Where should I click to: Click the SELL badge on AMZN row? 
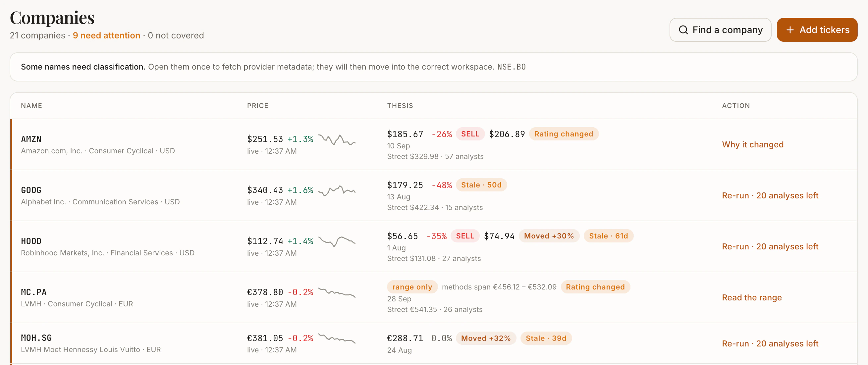click(x=470, y=134)
